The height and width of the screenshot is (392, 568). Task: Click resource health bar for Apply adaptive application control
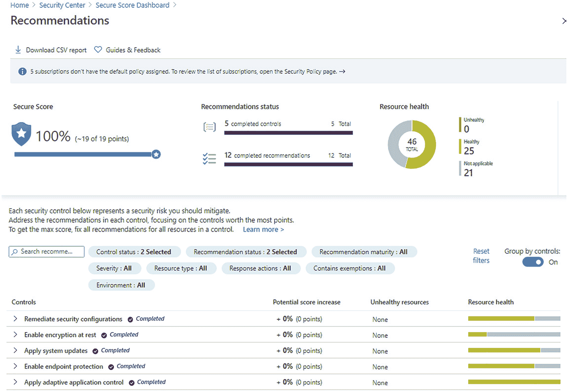tap(514, 382)
